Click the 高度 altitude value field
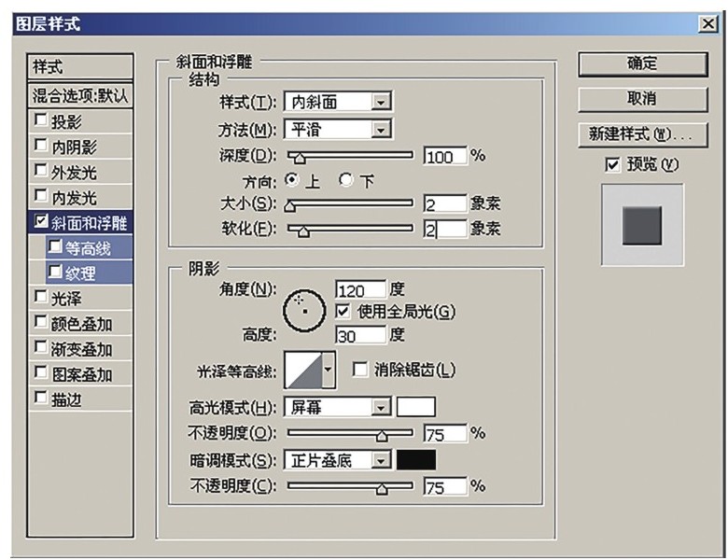Screen dimensions: 728x560 point(361,335)
